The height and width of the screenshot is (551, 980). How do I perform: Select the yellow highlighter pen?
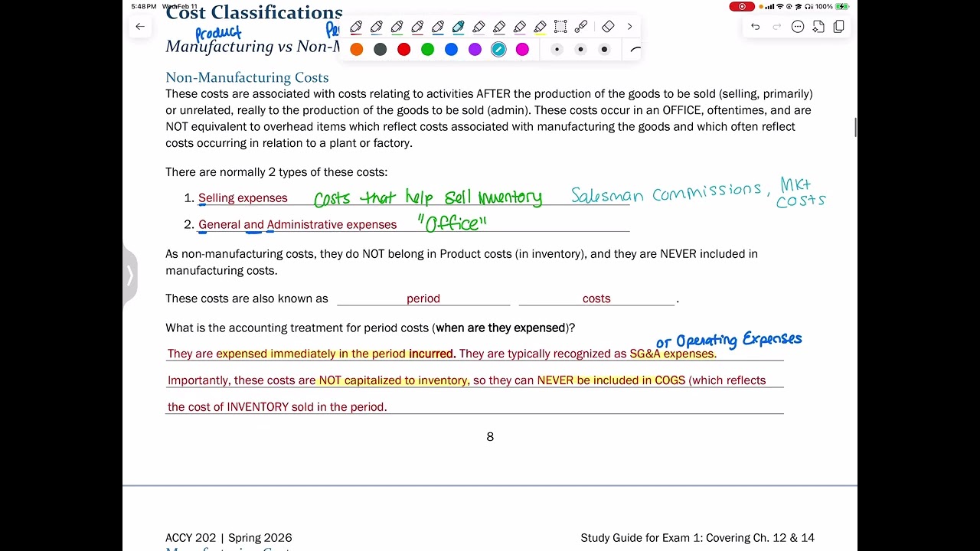point(540,27)
